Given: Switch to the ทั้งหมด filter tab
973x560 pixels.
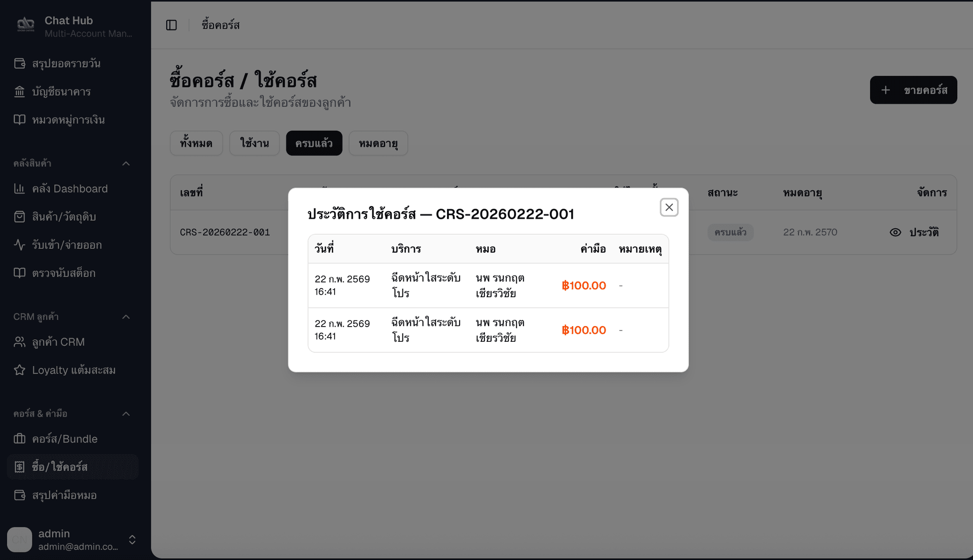Looking at the screenshot, I should click(196, 143).
